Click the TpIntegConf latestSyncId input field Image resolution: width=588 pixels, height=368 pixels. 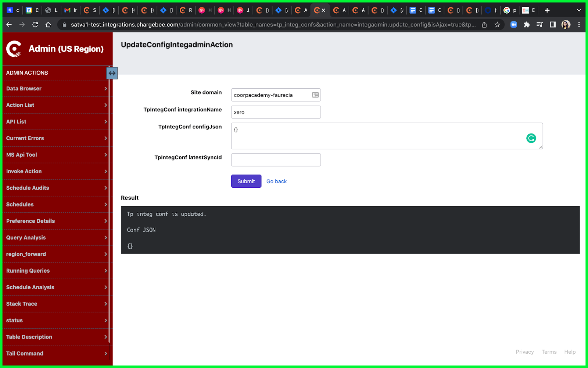[276, 160]
